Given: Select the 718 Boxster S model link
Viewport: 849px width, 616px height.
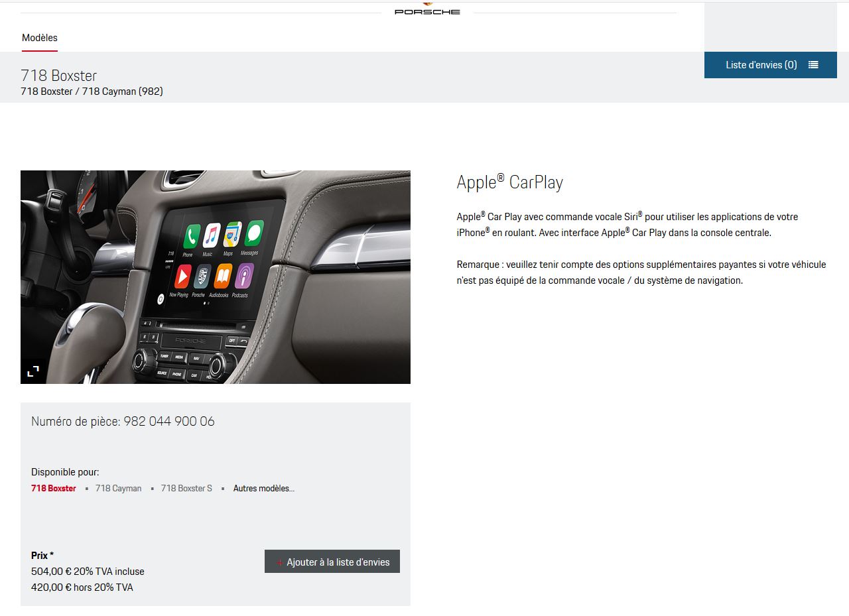Looking at the screenshot, I should pos(186,488).
